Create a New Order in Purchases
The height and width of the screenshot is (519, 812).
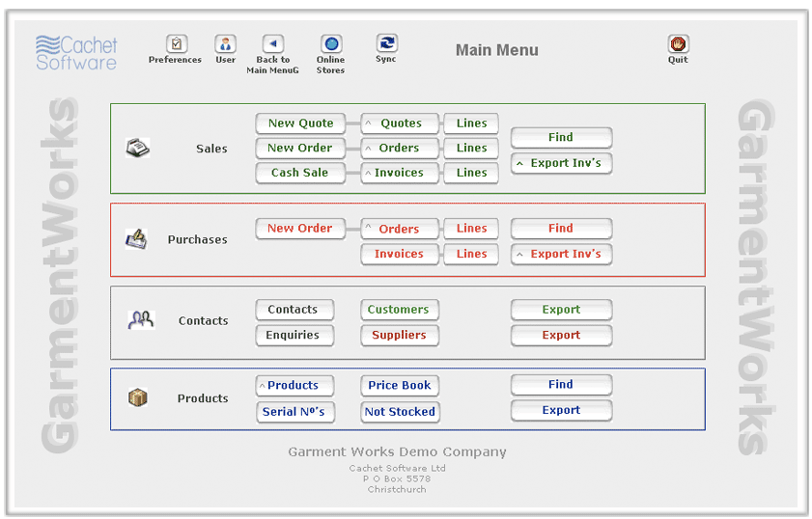[x=300, y=229]
